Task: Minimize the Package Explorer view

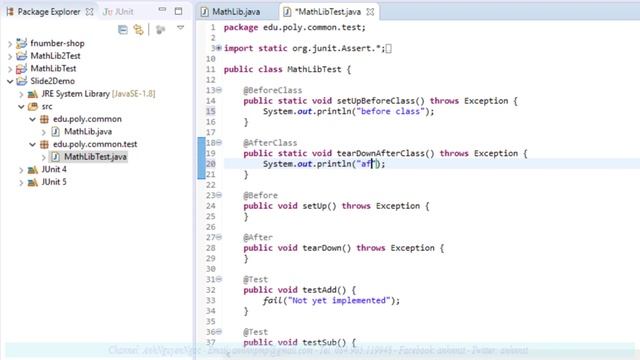Action: [162, 10]
